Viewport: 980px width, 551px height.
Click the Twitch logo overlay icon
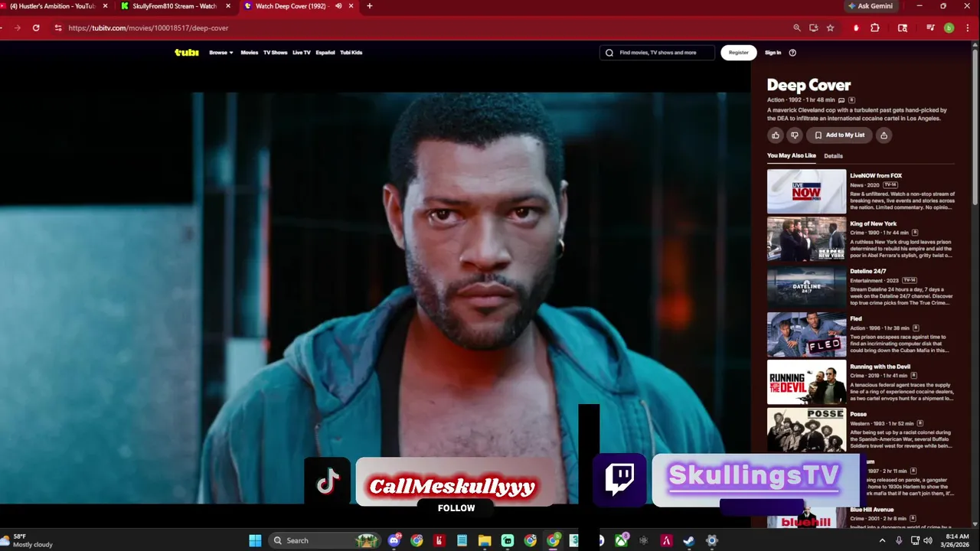[x=619, y=480]
